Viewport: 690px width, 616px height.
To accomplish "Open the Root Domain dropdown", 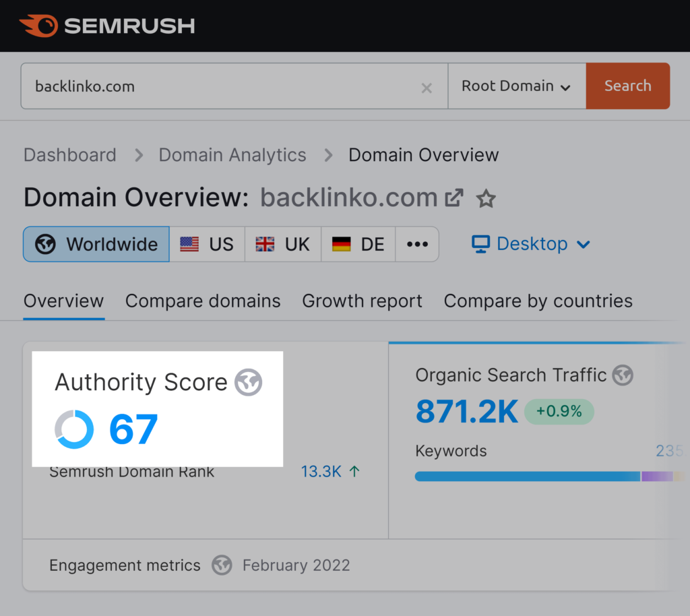I will pos(517,86).
